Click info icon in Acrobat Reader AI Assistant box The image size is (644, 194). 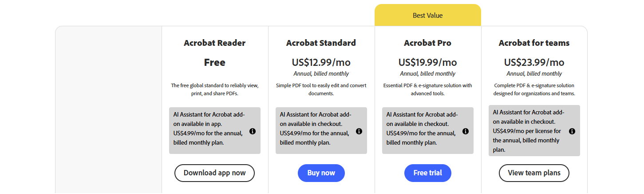253,131
